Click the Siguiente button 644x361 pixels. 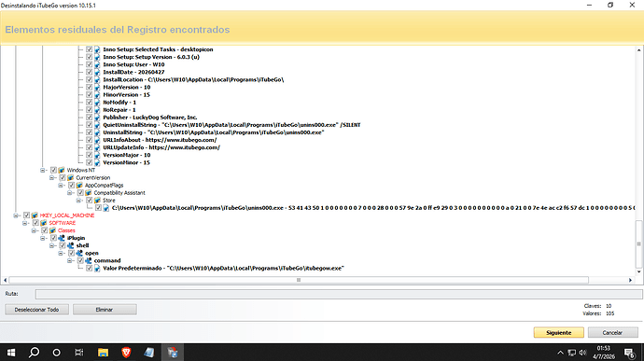(x=558, y=333)
